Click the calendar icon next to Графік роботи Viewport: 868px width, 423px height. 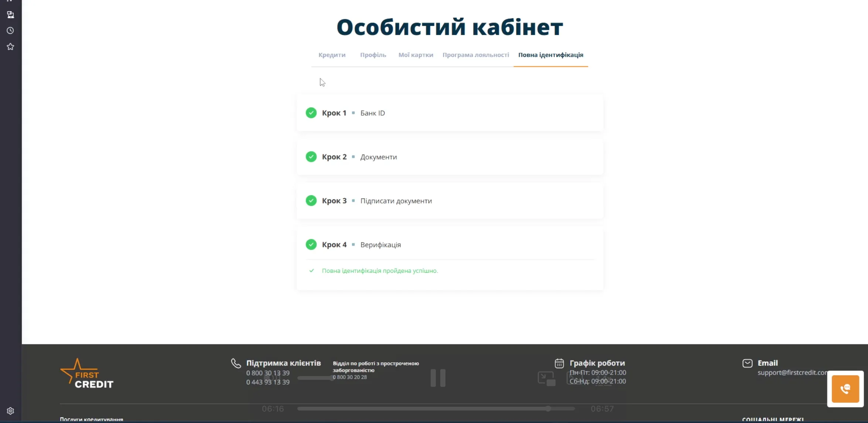559,363
